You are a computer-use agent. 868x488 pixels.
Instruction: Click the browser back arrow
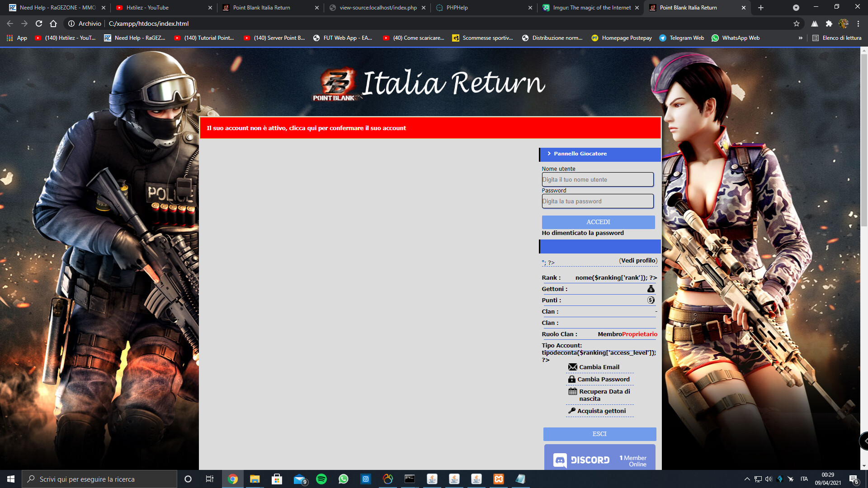pos(10,23)
